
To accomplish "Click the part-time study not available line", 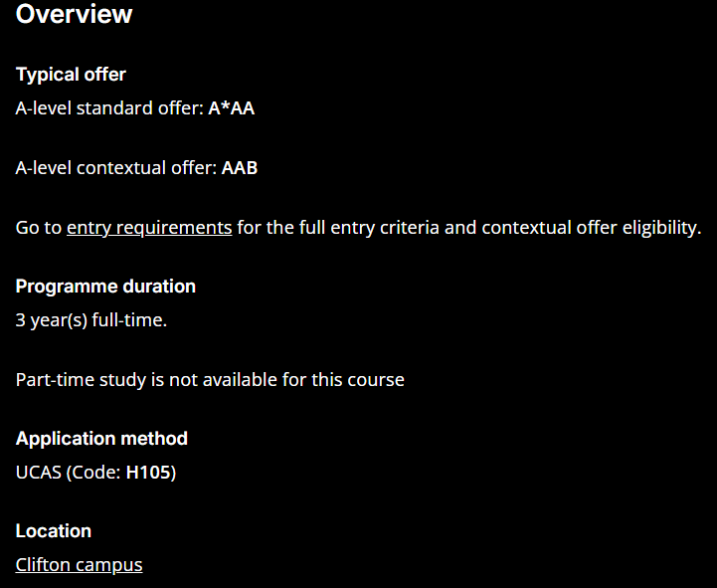I will [210, 380].
